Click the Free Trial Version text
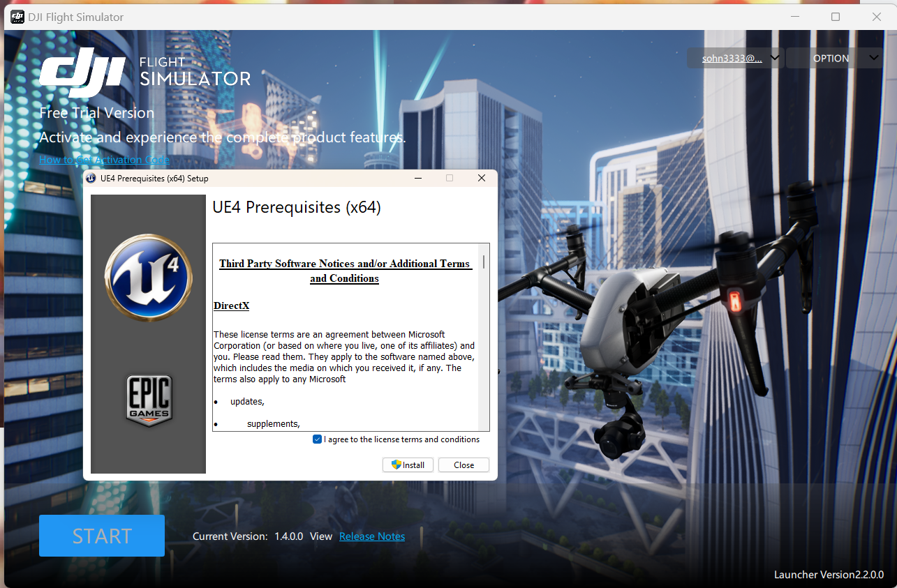This screenshot has width=897, height=588. (x=97, y=113)
